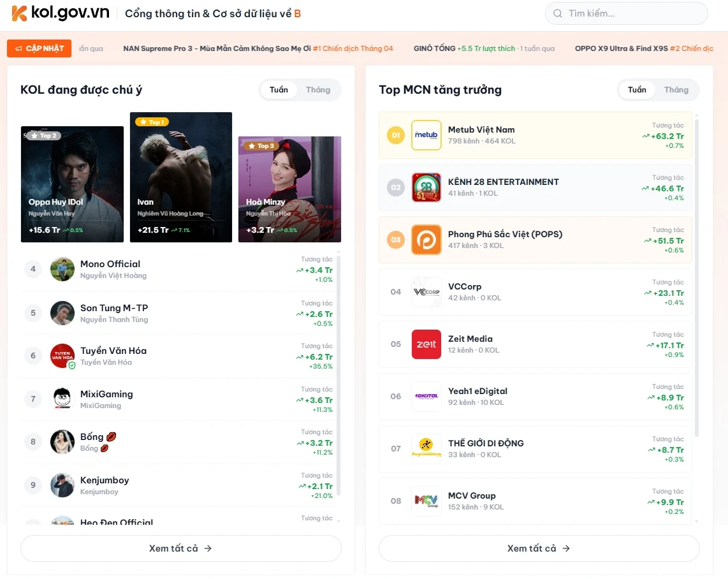Click the CẬP NHẬT update button
This screenshot has width=728, height=579.
coord(39,48)
